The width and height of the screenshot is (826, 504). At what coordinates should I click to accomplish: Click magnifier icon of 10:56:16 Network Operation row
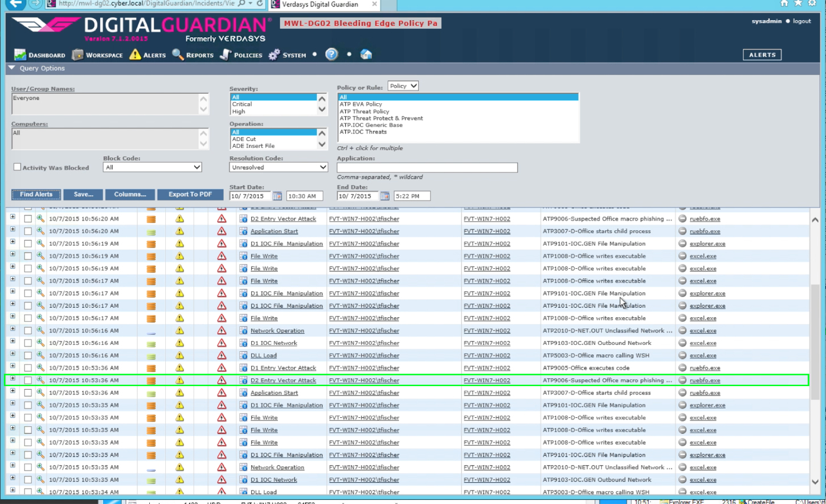coord(41,331)
